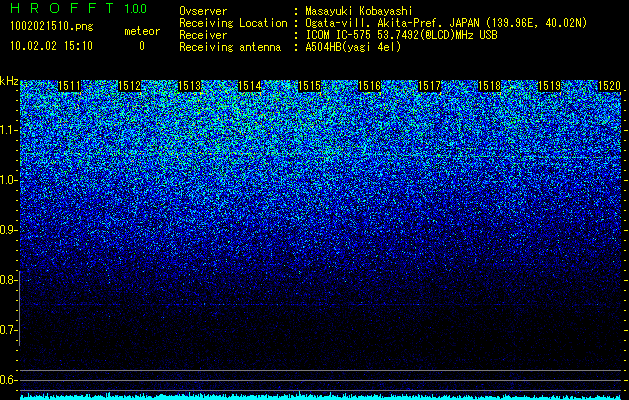Click the meteor count value 0
Viewport: 629px width, 400px height.
(x=142, y=46)
